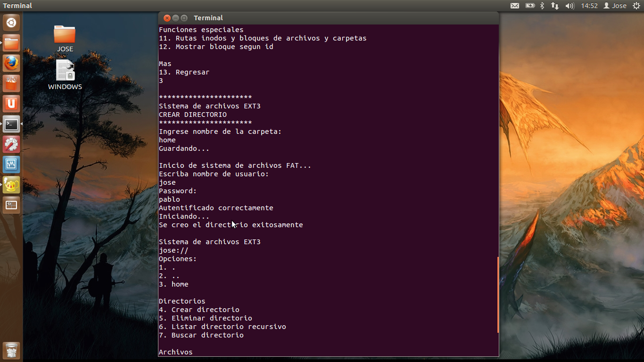Open the WINDOWS file on desktop
Screen dimensions: 644x362
[x=65, y=74]
